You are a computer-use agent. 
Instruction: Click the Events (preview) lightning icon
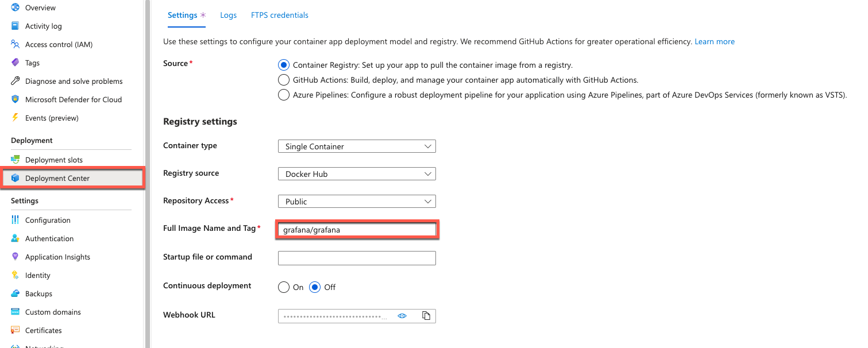pos(16,118)
